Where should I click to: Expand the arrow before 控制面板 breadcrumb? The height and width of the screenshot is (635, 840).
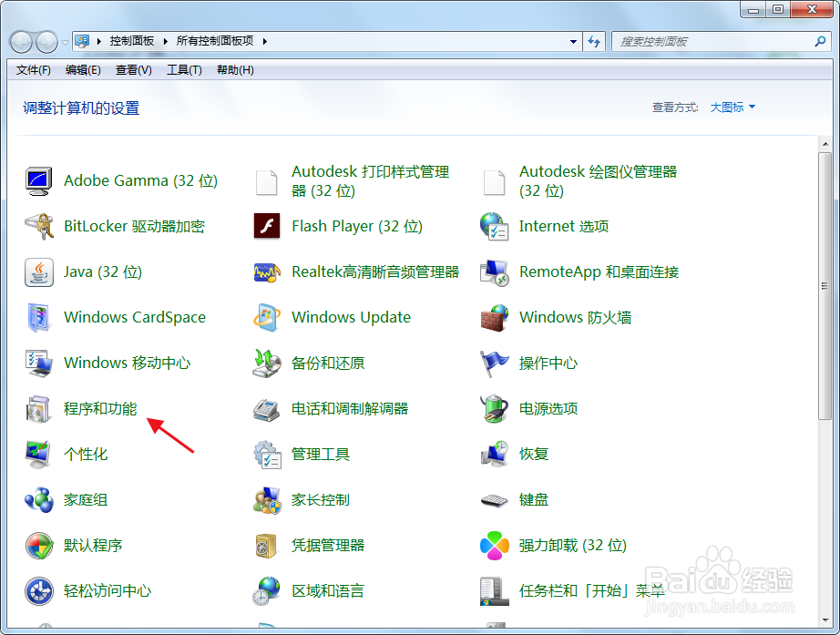99,41
